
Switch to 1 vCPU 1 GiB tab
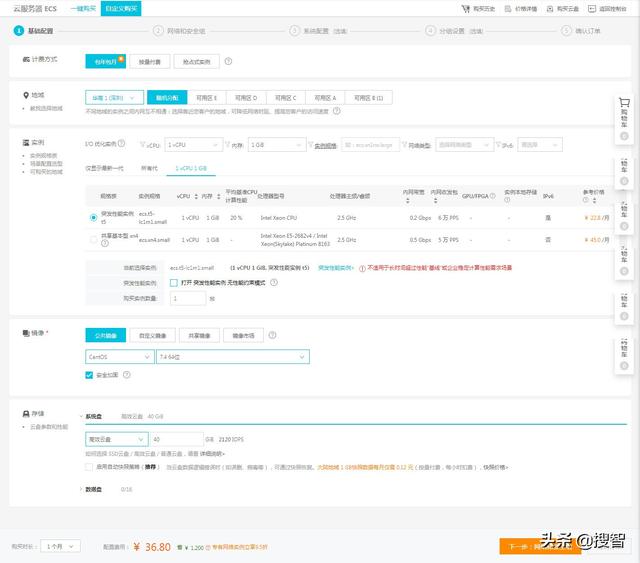coord(191,168)
